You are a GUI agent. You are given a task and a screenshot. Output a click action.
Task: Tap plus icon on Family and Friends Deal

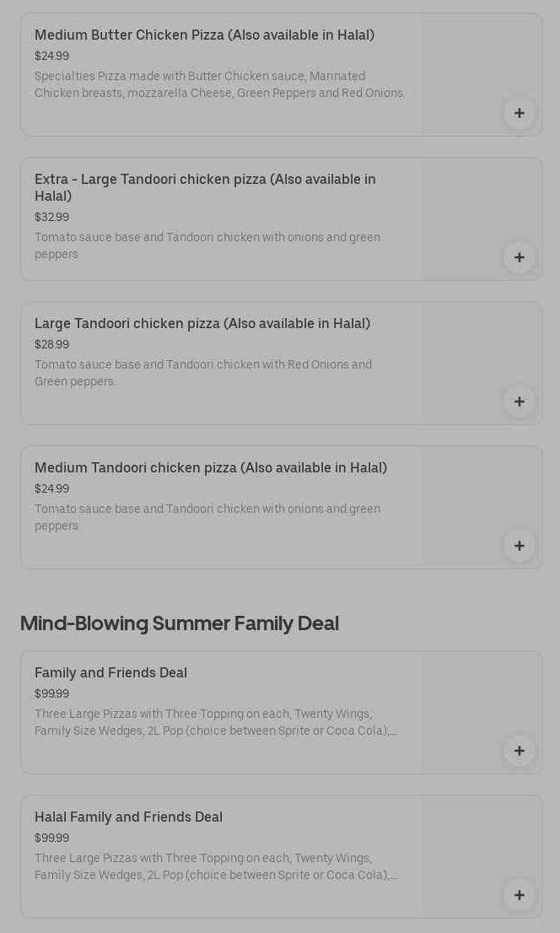pyautogui.click(x=519, y=751)
